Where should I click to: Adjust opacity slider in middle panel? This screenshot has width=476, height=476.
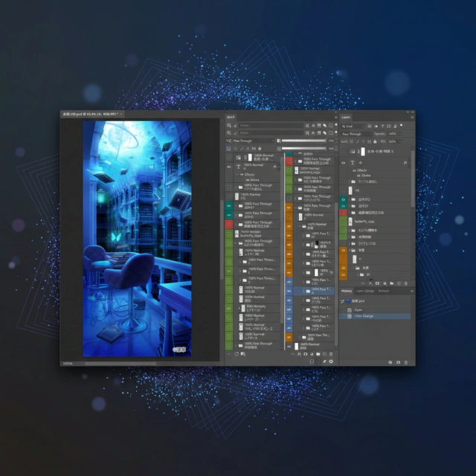tap(303, 141)
